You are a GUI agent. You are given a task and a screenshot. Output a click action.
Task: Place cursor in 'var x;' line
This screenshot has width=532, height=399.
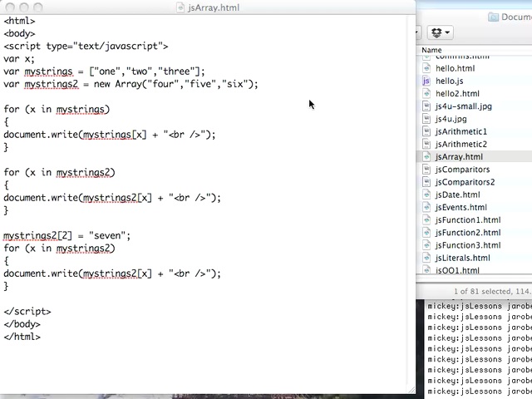click(x=19, y=59)
